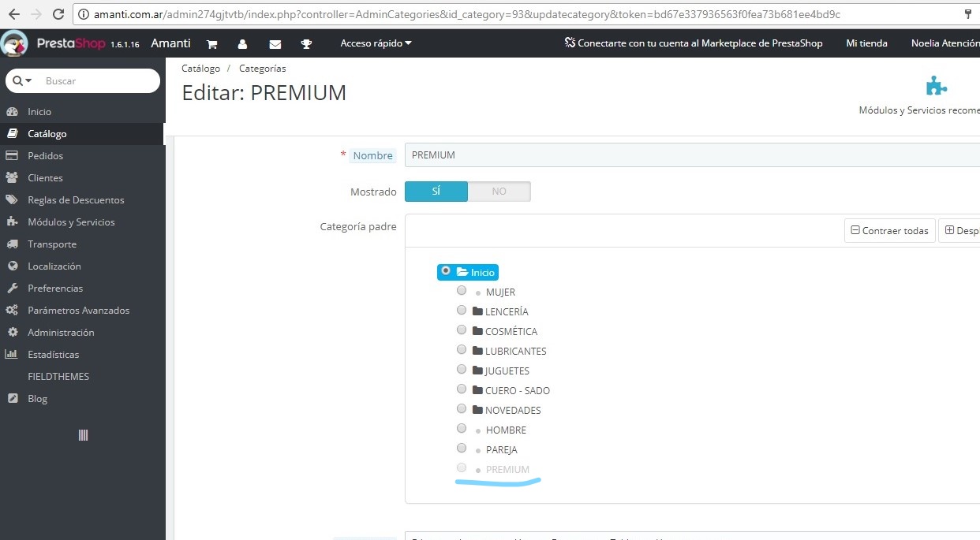
Task: Select HOMBRE radio button
Action: tap(462, 428)
